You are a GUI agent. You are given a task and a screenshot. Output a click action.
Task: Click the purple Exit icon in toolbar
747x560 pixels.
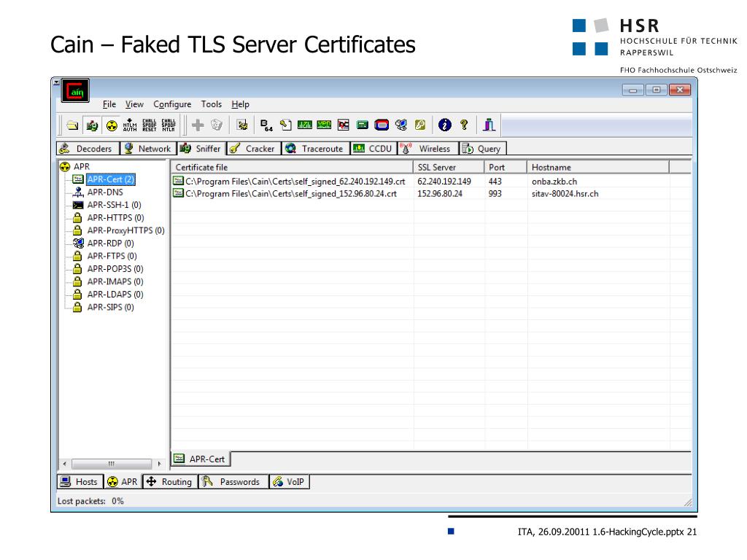[489, 124]
